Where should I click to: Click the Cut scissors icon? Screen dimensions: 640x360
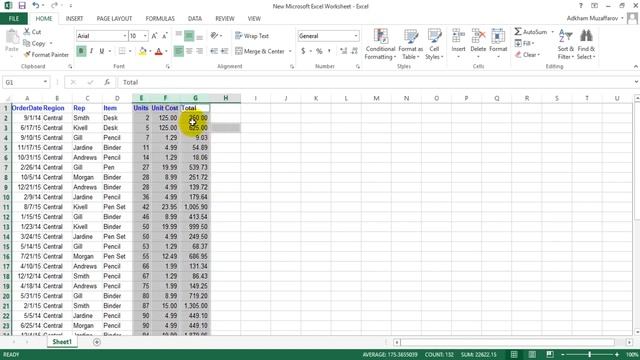click(x=27, y=31)
